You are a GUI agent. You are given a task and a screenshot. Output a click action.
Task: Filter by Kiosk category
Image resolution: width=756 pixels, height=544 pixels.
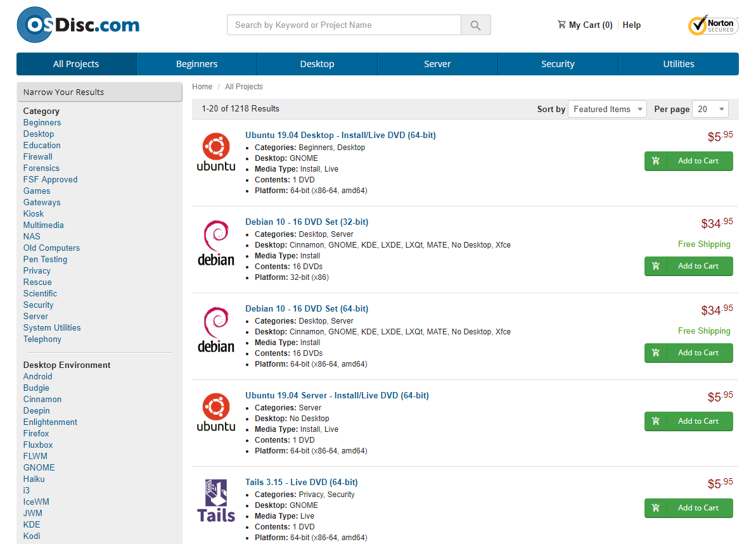pos(33,213)
